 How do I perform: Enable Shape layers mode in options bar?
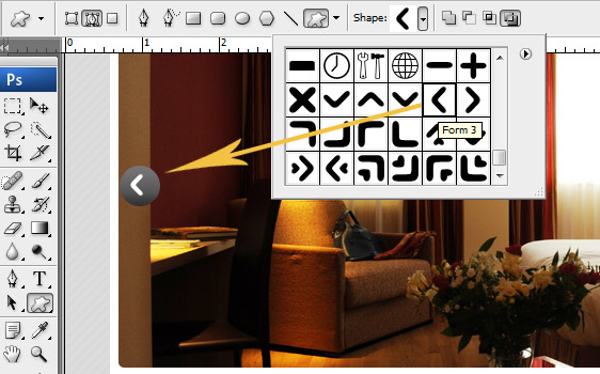(x=71, y=18)
